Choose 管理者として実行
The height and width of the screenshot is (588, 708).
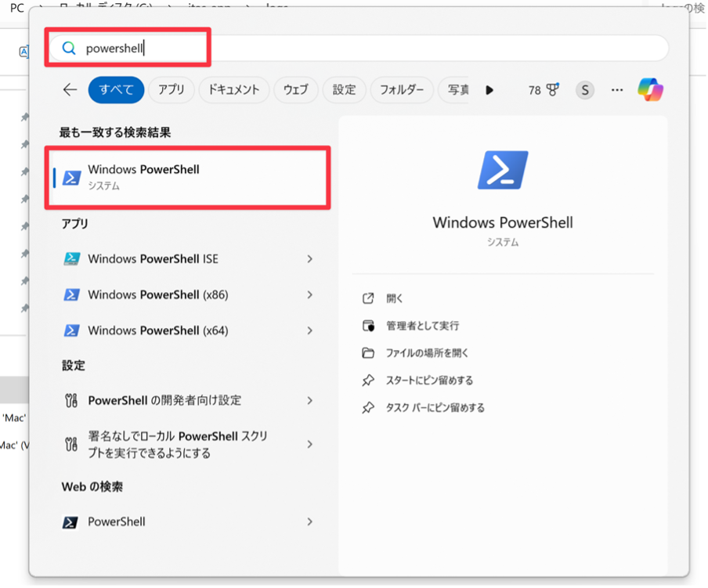point(422,326)
